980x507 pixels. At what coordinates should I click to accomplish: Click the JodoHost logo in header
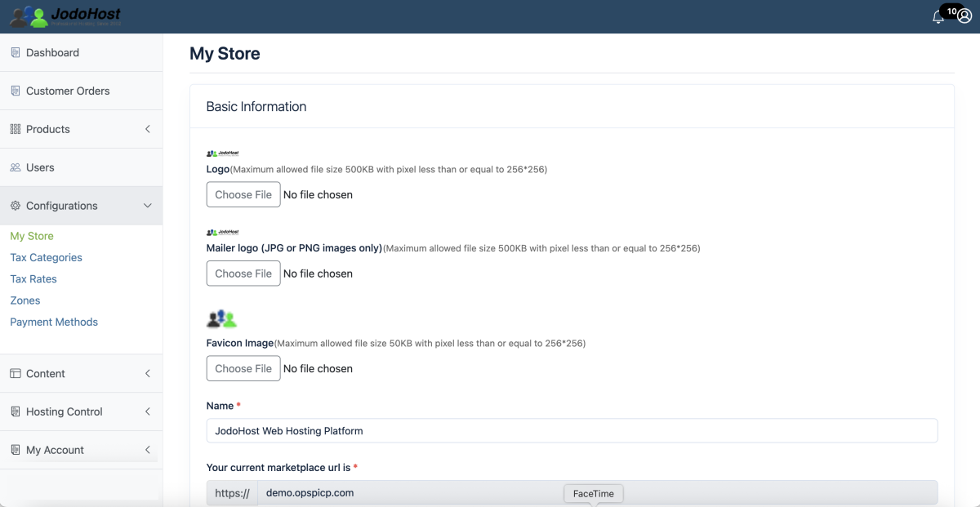click(65, 16)
